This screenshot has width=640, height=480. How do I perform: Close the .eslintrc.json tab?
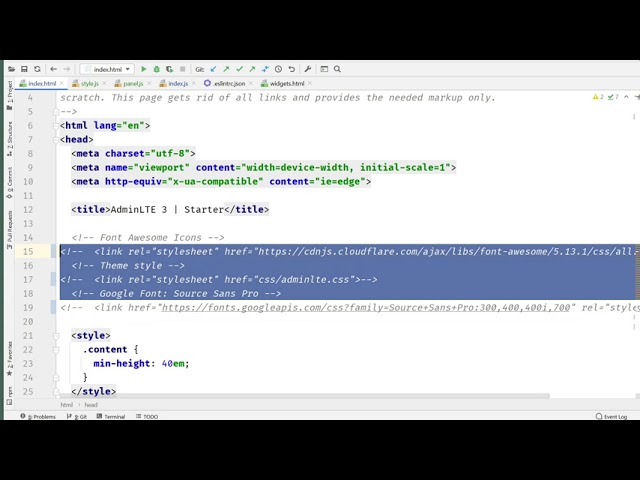[251, 83]
